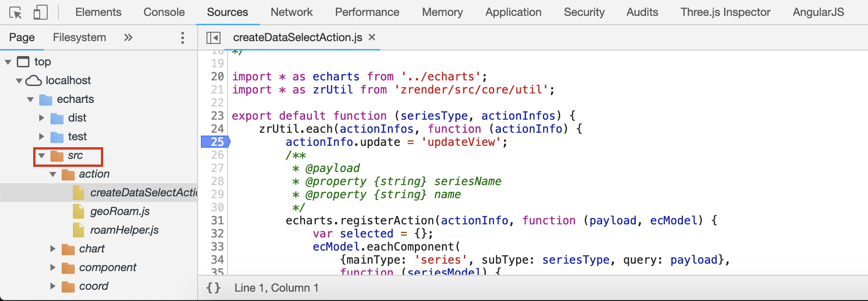Expand the dist folder arrow
Image resolution: width=868 pixels, height=301 pixels.
[42, 118]
